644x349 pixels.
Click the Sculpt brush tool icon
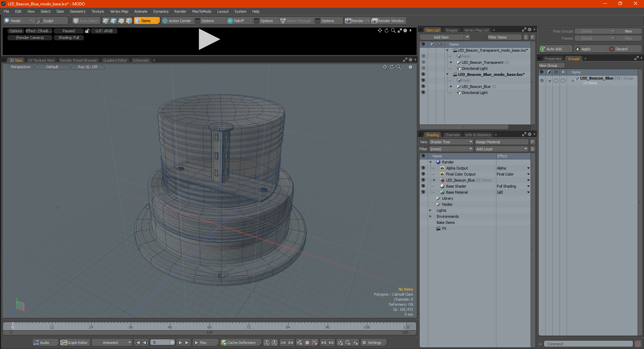click(x=39, y=21)
